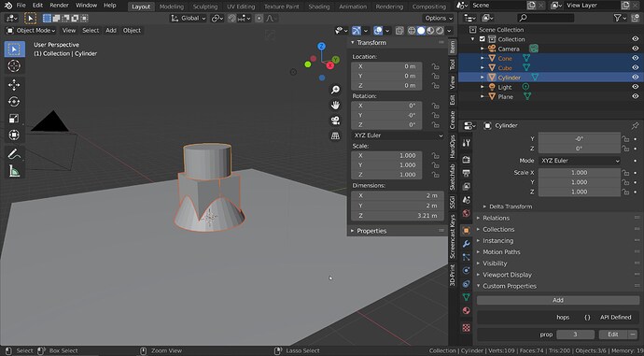Switch perspective/orthographic grid icon
The width and height of the screenshot is (644, 356).
(x=336, y=135)
